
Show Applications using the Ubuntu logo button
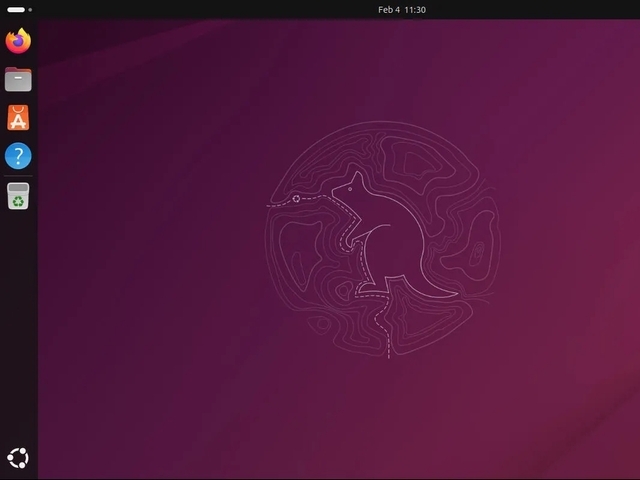point(18,459)
